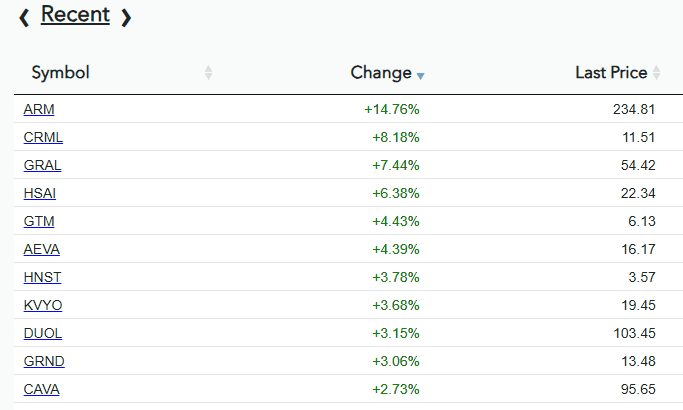Click the next arrow beside Recent

coord(125,17)
